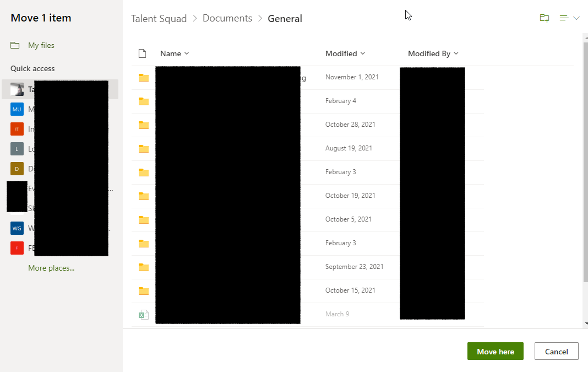Open folder modified February 4

[144, 101]
